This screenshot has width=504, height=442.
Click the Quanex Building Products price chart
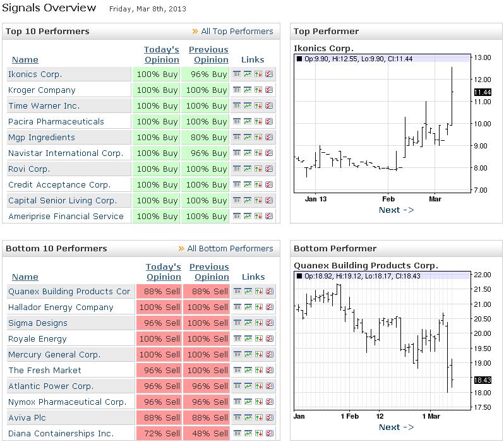pos(382,341)
